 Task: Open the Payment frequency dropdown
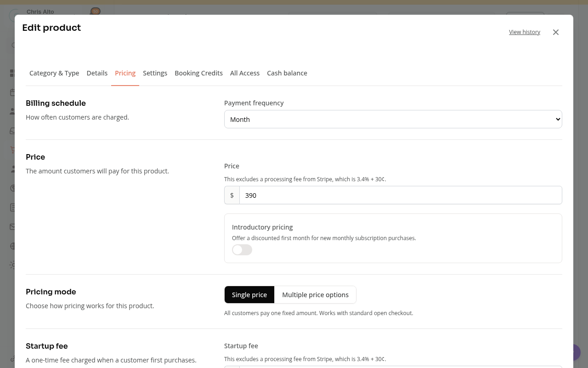tap(393, 119)
